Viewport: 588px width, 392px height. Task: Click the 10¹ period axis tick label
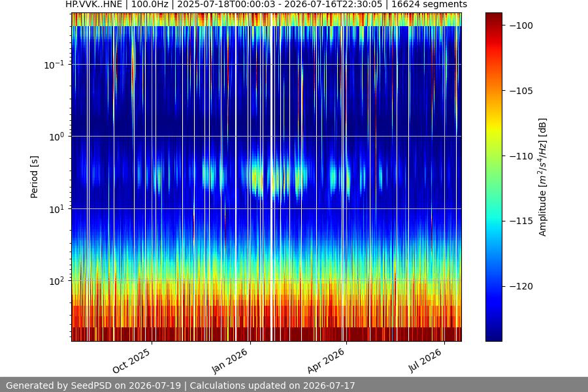57,209
